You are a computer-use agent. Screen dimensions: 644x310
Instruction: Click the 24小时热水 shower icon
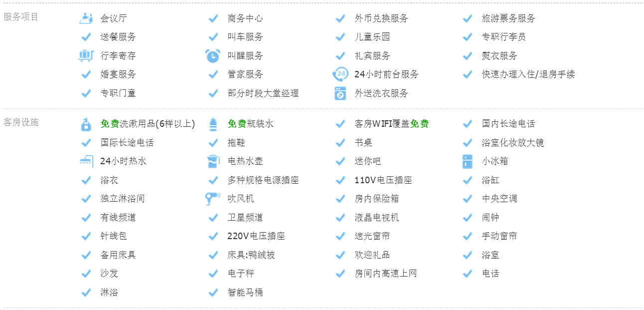(x=86, y=161)
